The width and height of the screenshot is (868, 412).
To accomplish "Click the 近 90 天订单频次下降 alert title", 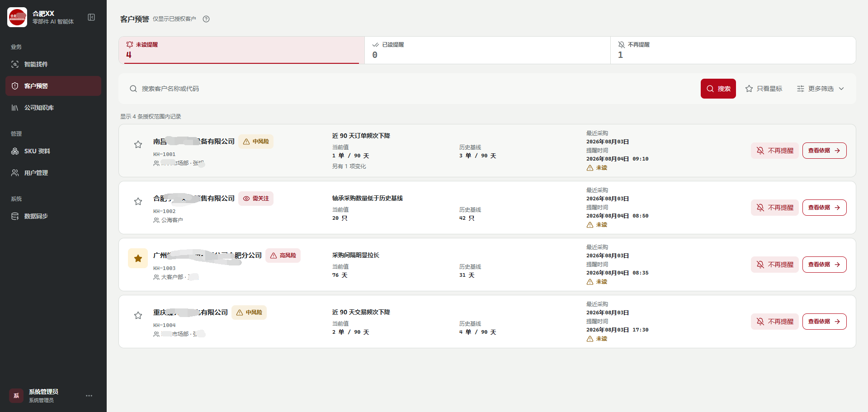I will pyautogui.click(x=361, y=136).
